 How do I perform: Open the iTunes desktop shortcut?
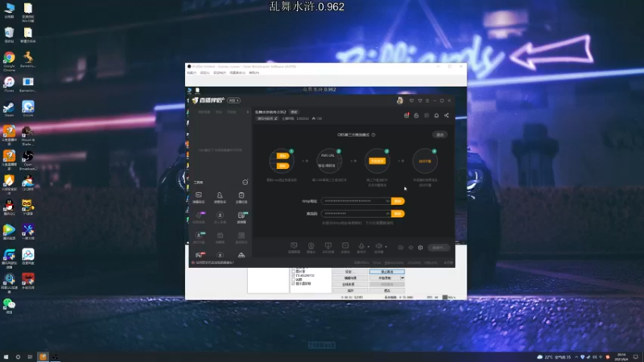coord(9,84)
